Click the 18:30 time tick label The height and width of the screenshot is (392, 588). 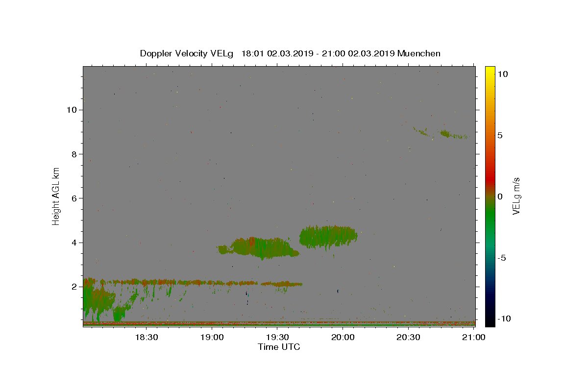tap(146, 337)
